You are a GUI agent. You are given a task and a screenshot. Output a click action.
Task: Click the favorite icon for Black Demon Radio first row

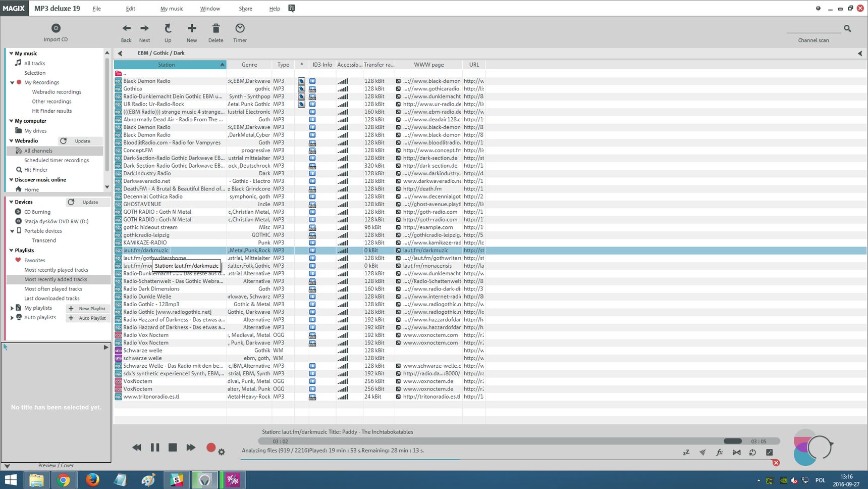[301, 81]
